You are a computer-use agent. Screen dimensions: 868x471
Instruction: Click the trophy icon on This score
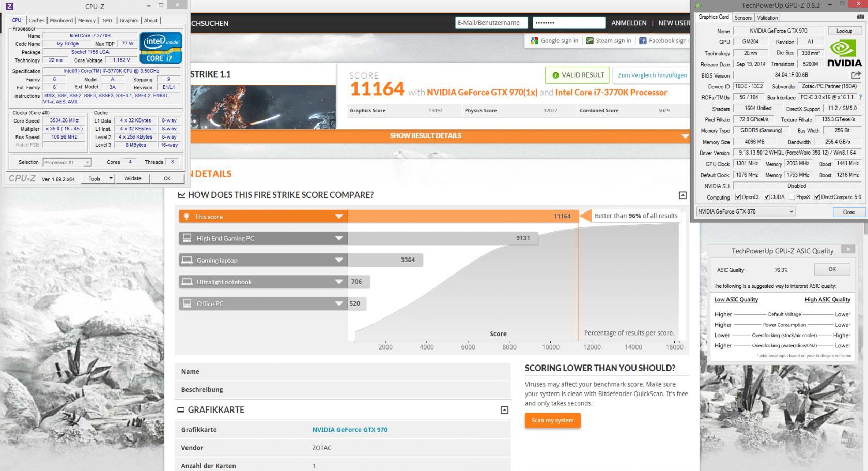[x=187, y=217]
